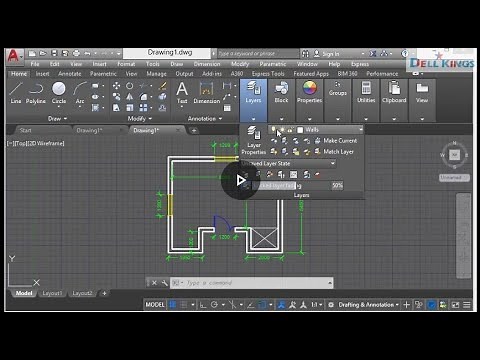480x360 pixels.
Task: Click the wrench icon on command line
Action: (x=164, y=283)
